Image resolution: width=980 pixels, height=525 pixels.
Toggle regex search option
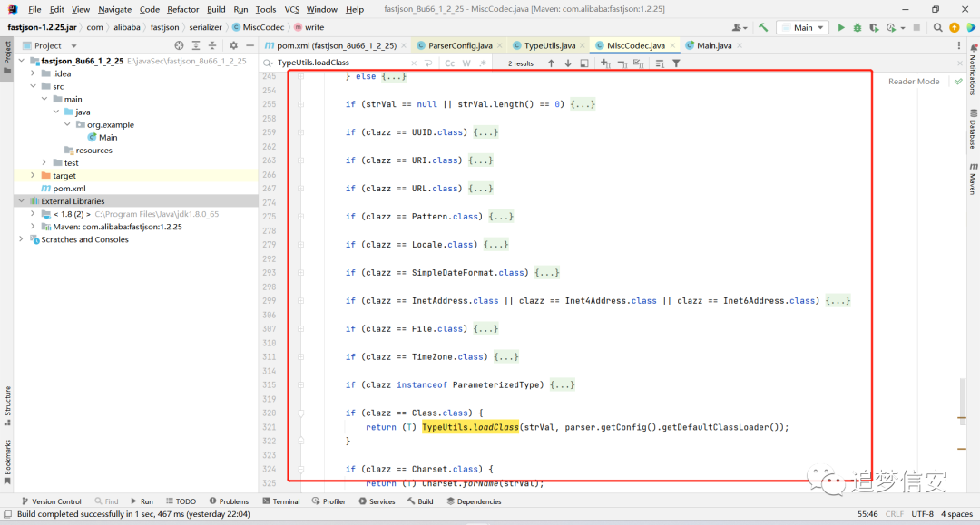tap(483, 63)
